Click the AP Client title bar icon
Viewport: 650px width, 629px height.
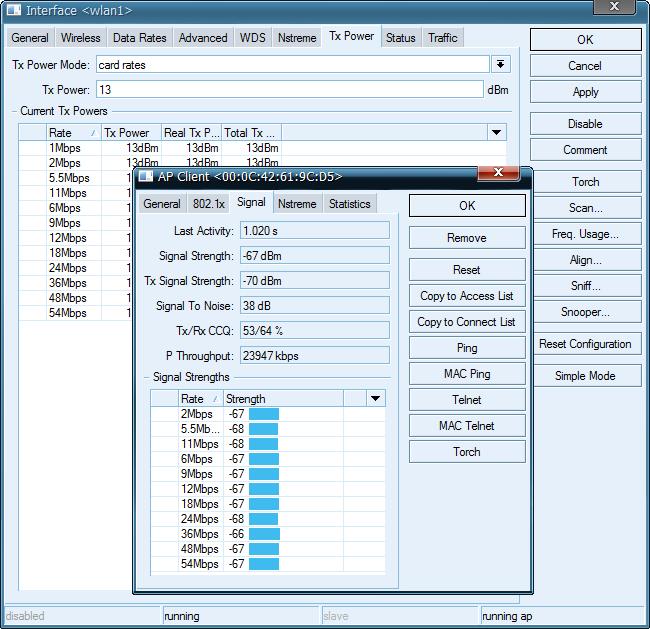(x=146, y=176)
